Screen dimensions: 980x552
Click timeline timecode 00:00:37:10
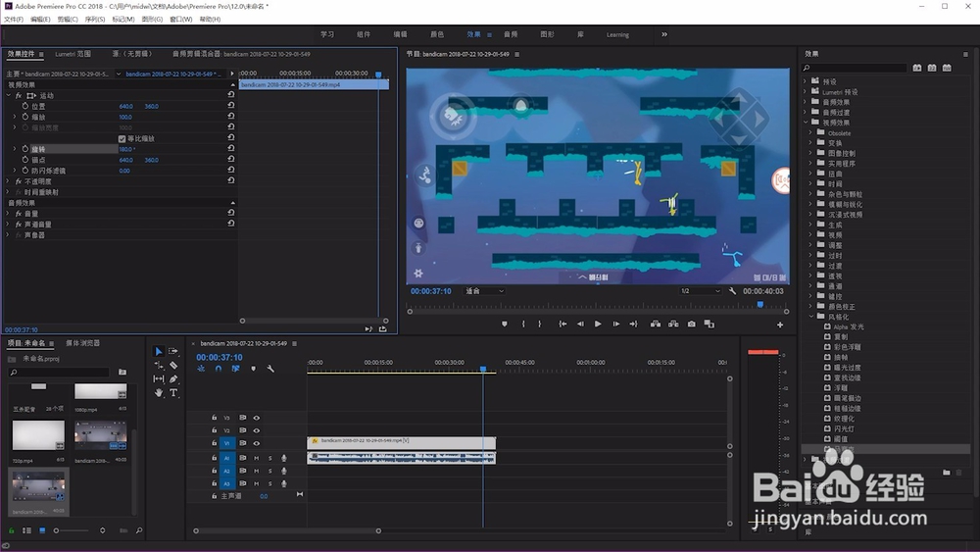coord(220,358)
